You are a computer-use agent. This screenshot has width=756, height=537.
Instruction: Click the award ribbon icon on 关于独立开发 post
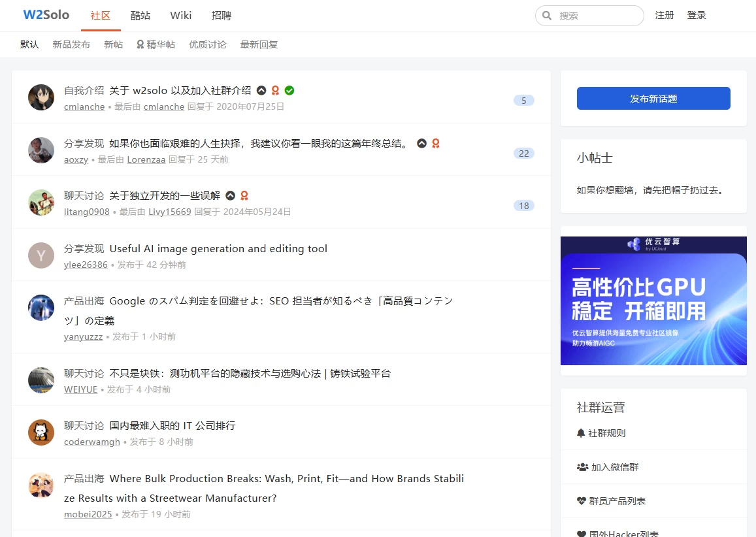[244, 195]
